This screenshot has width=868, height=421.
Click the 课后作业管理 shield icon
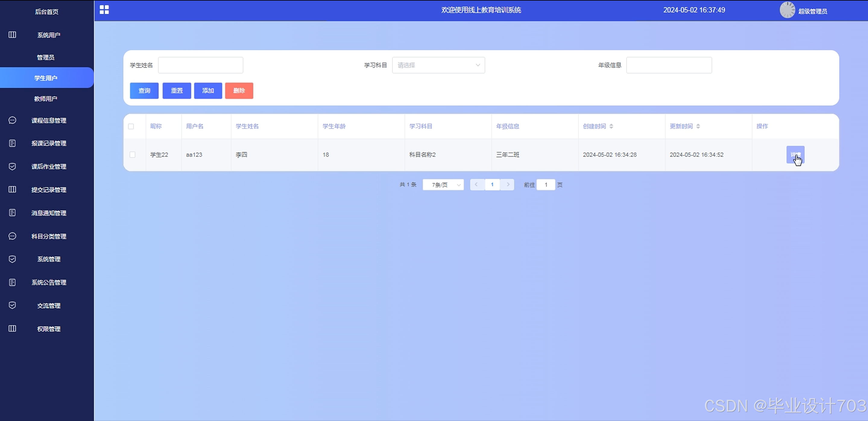[x=12, y=167]
